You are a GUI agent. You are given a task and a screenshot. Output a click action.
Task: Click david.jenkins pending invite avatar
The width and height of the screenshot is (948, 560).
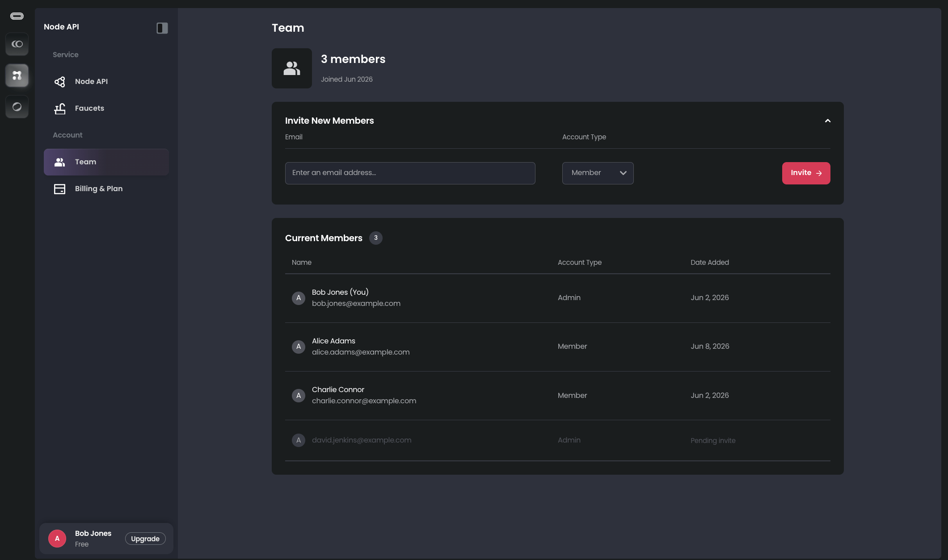299,441
